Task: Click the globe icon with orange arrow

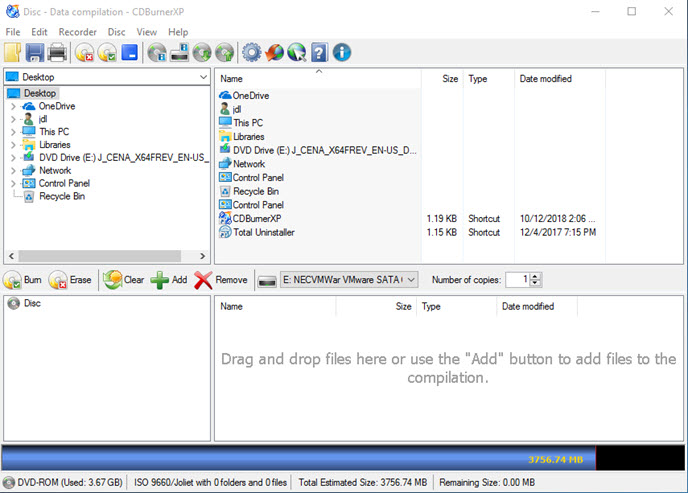Action: click(x=275, y=53)
